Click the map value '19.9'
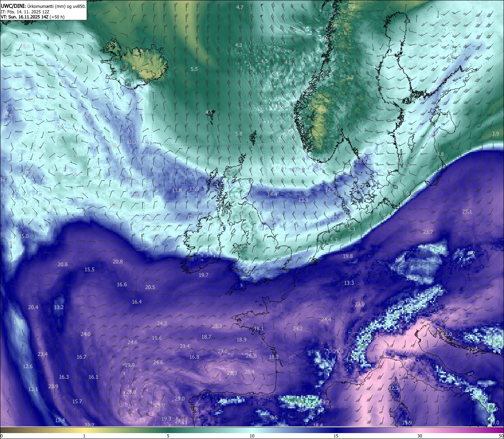This screenshot has height=439, width=504. click(x=130, y=365)
